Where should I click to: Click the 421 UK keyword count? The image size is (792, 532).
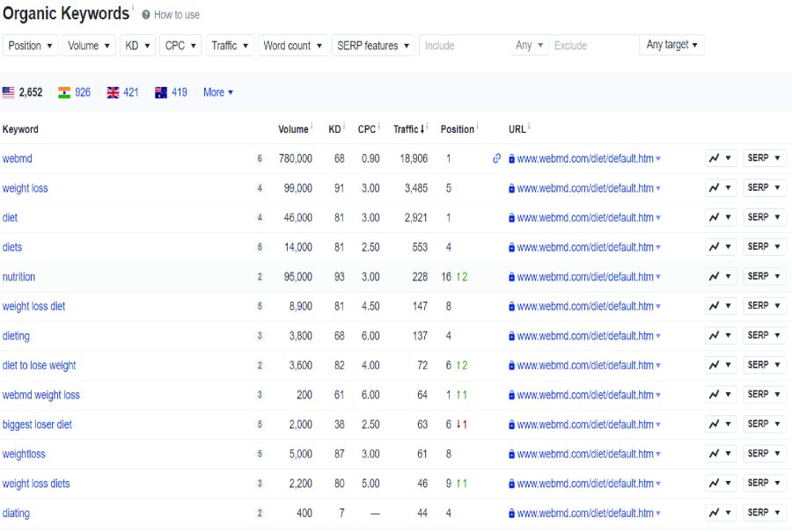pyautogui.click(x=131, y=92)
